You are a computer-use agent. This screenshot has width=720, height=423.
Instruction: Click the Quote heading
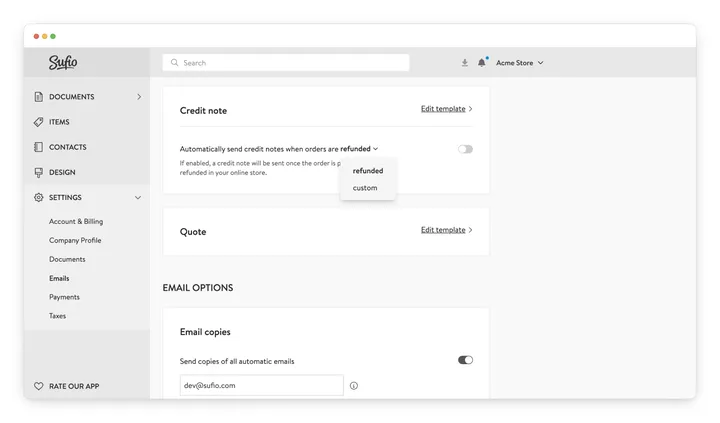point(193,232)
